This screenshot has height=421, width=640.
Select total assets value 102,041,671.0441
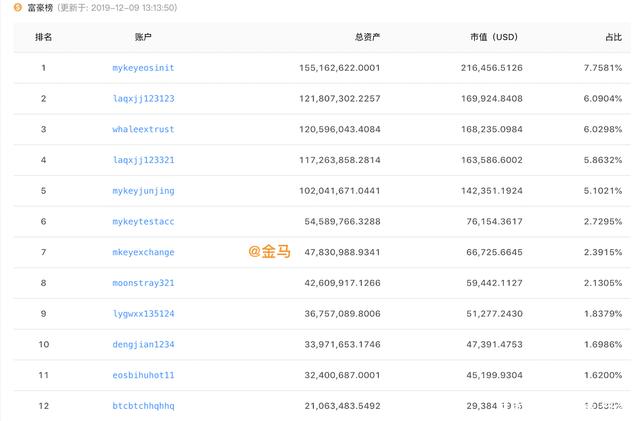pyautogui.click(x=340, y=191)
